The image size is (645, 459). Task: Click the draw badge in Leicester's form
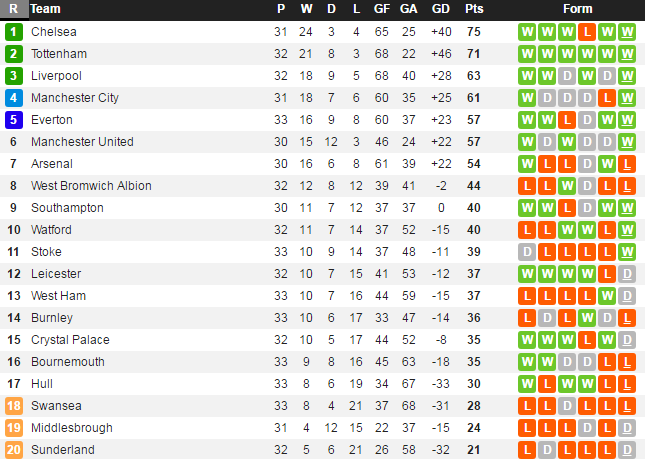point(627,273)
